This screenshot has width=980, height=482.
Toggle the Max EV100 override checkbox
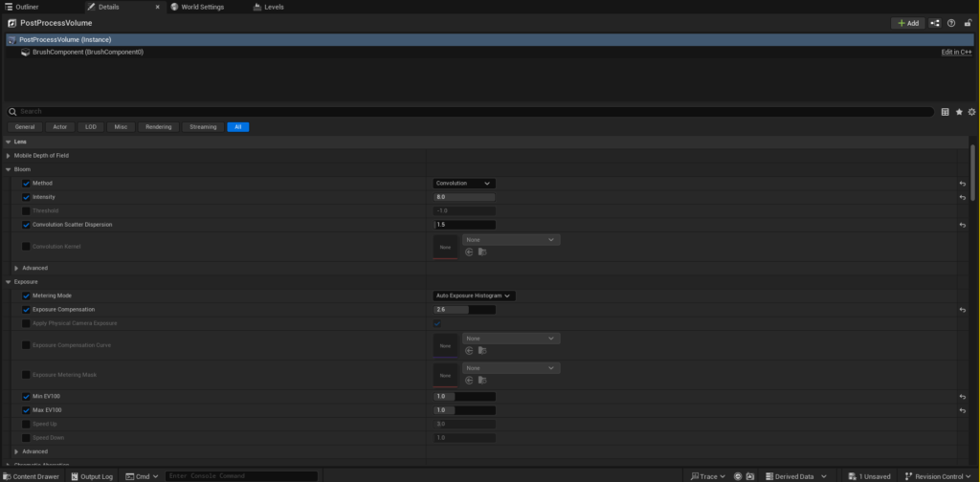click(26, 410)
